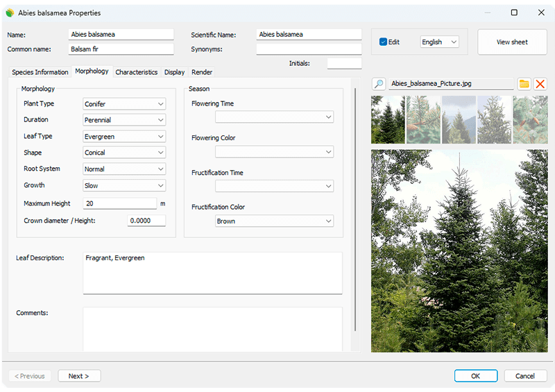This screenshot has width=555, height=392.
Task: Click the plant app icon in the title bar
Action: (x=10, y=12)
